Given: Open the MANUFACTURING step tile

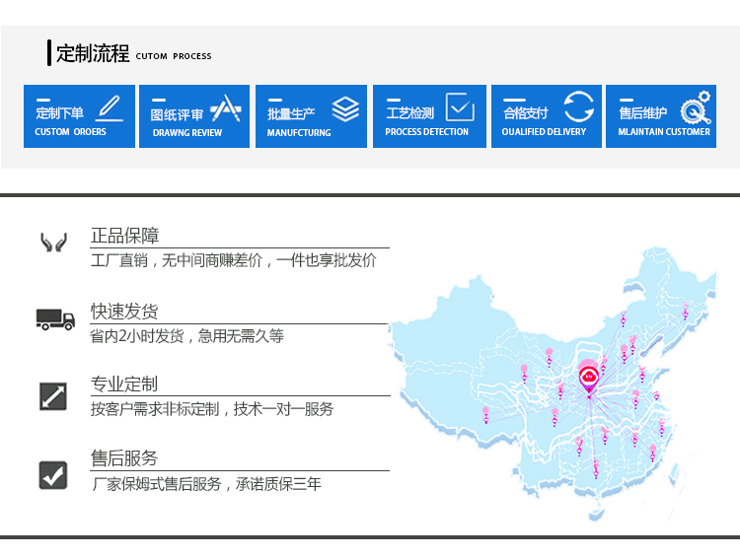Looking at the screenshot, I should [311, 116].
